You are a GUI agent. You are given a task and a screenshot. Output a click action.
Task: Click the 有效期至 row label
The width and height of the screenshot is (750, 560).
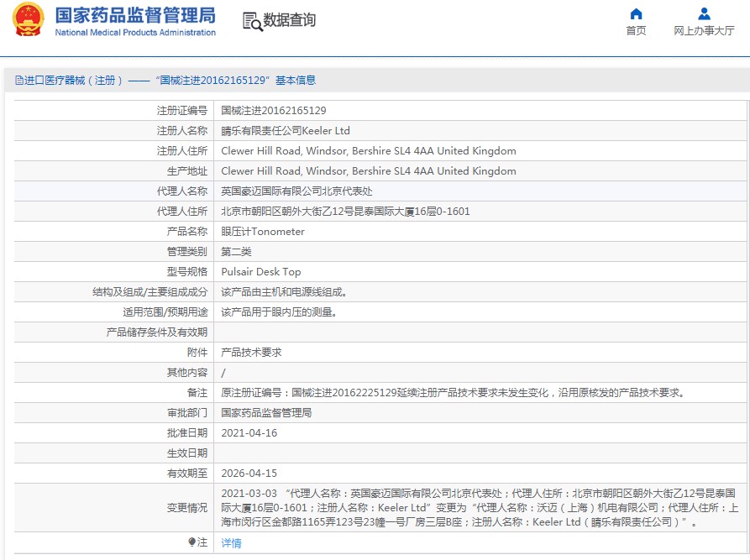pos(187,473)
